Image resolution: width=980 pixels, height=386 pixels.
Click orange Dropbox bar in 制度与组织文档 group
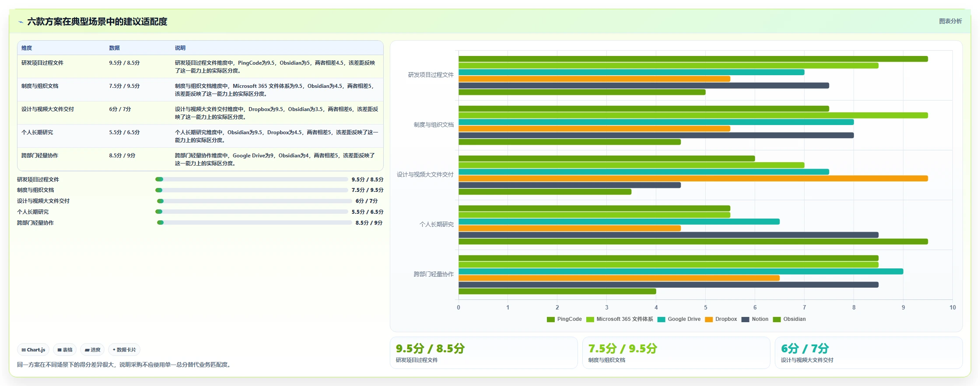point(594,129)
